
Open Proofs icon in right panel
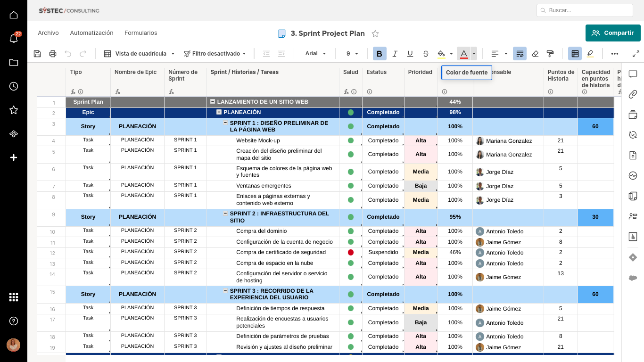[633, 115]
